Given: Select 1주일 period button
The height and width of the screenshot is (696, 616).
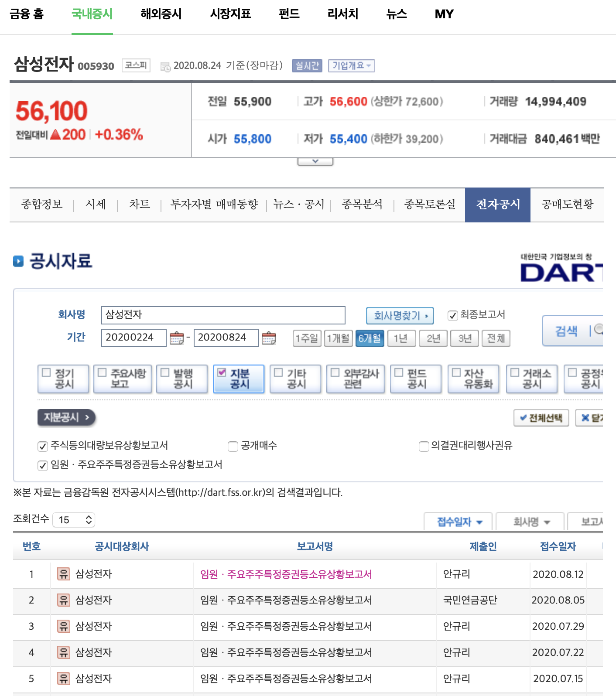Looking at the screenshot, I should tap(307, 338).
